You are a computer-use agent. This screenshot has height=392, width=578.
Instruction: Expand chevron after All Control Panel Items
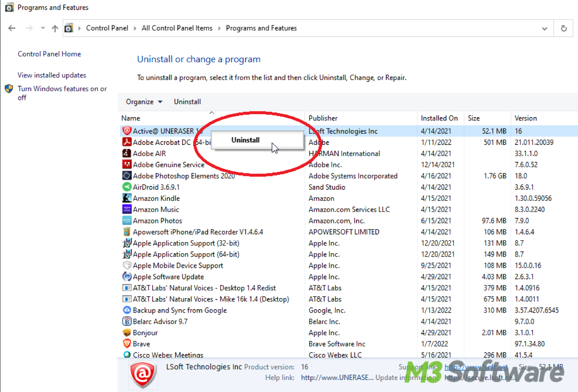[x=220, y=28]
